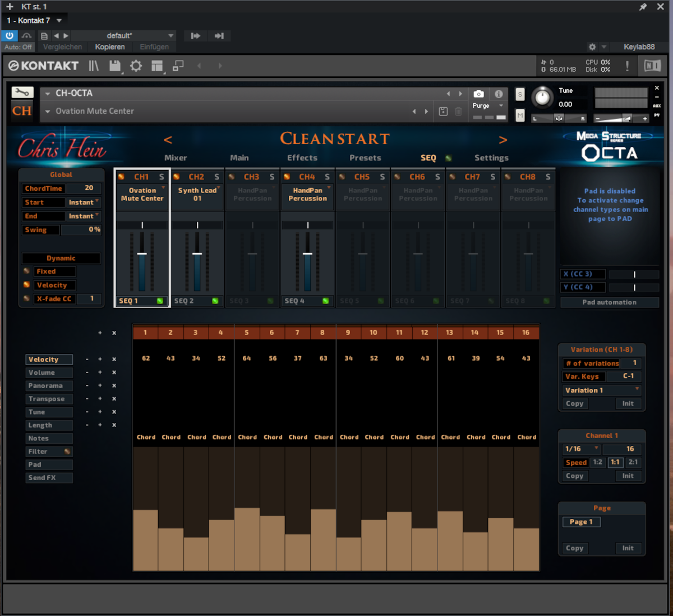Screen dimensions: 673x616
Task: Click the Pad automation button
Action: (x=609, y=302)
